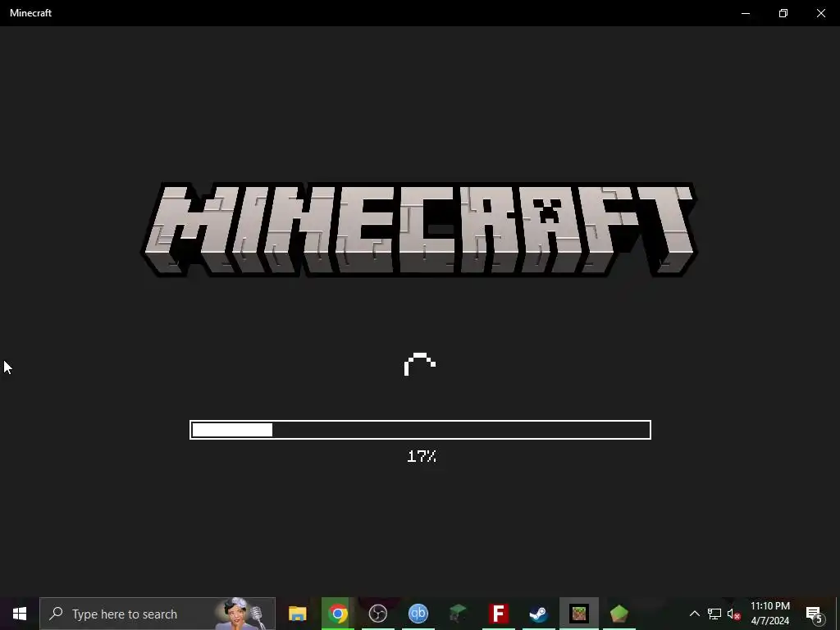Click the loading progress bar
Image resolution: width=840 pixels, height=630 pixels.
point(421,430)
